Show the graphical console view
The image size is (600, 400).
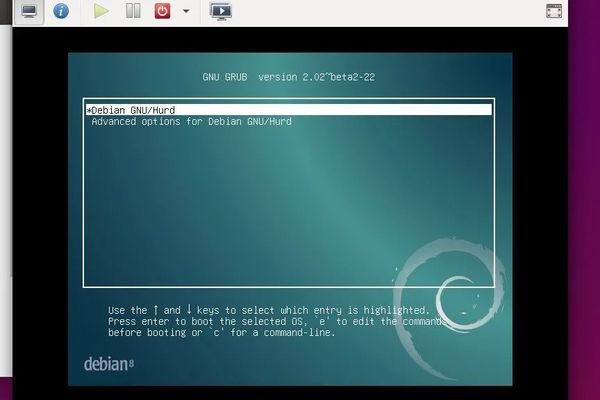[29, 11]
